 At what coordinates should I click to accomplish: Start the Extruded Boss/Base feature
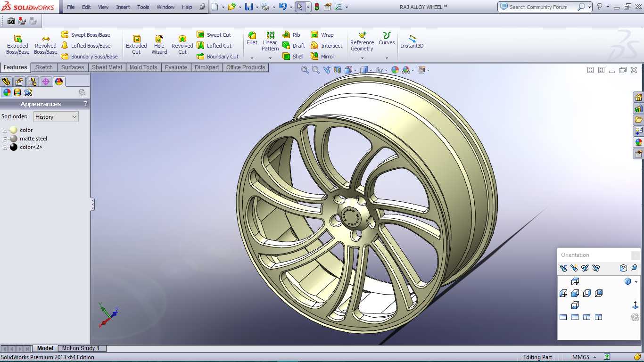click(17, 44)
